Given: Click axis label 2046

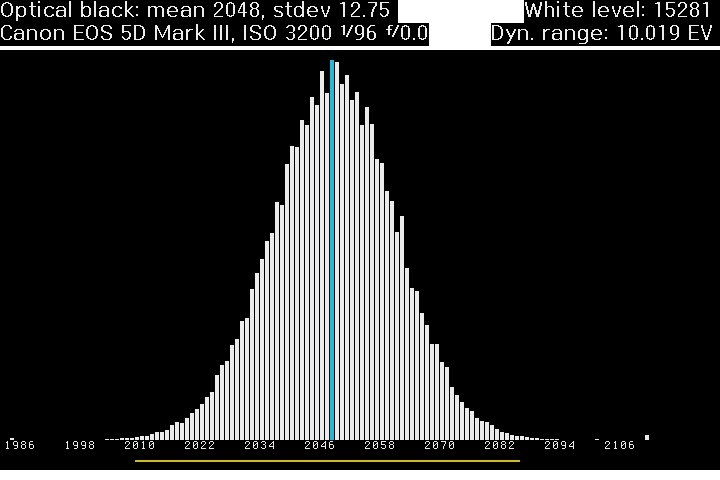Looking at the screenshot, I should (x=320, y=445).
